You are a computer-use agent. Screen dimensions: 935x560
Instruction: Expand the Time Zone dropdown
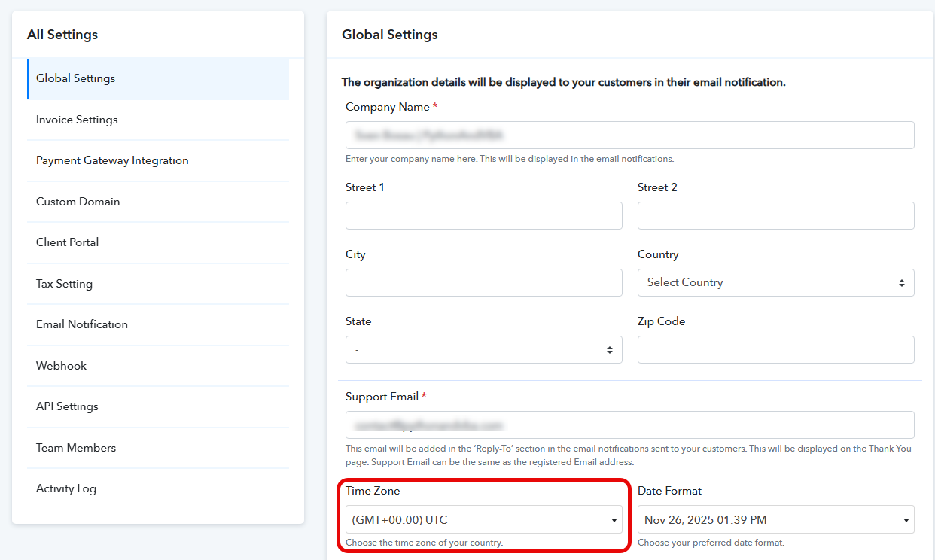(x=483, y=519)
